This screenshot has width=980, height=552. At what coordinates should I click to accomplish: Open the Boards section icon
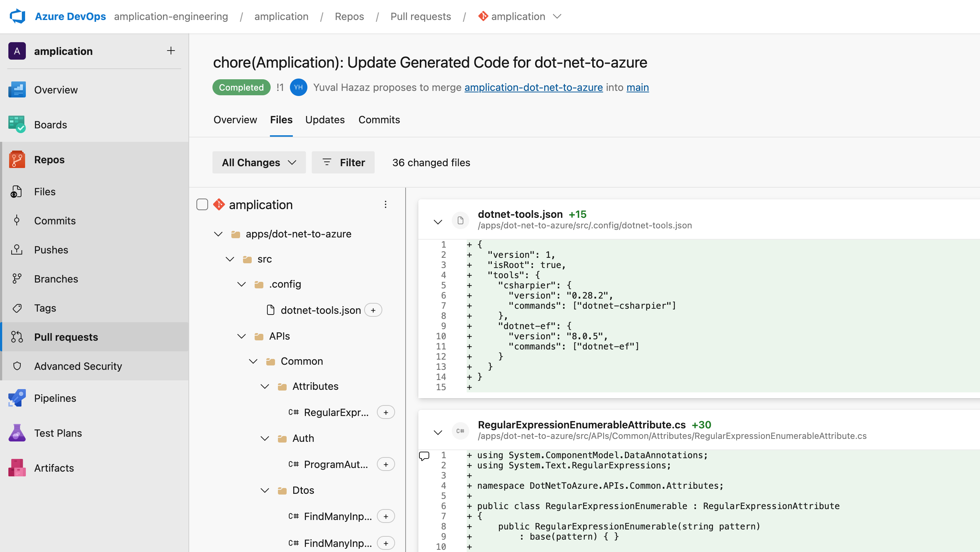pos(17,124)
